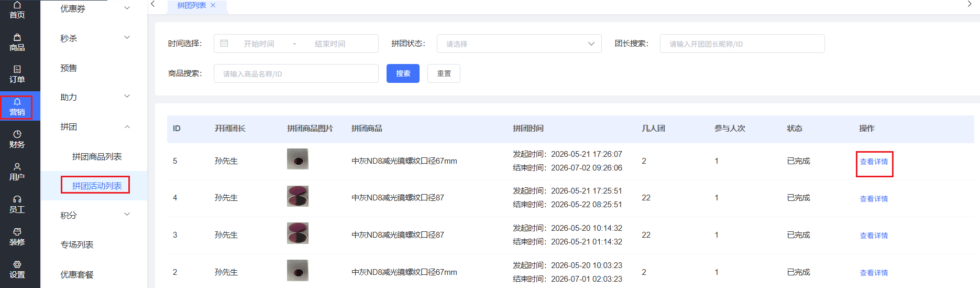980x288 pixels.
Task: Click product name 中灰ND8减光镜螺纹口径67mm in ID 5 row
Action: [x=404, y=161]
